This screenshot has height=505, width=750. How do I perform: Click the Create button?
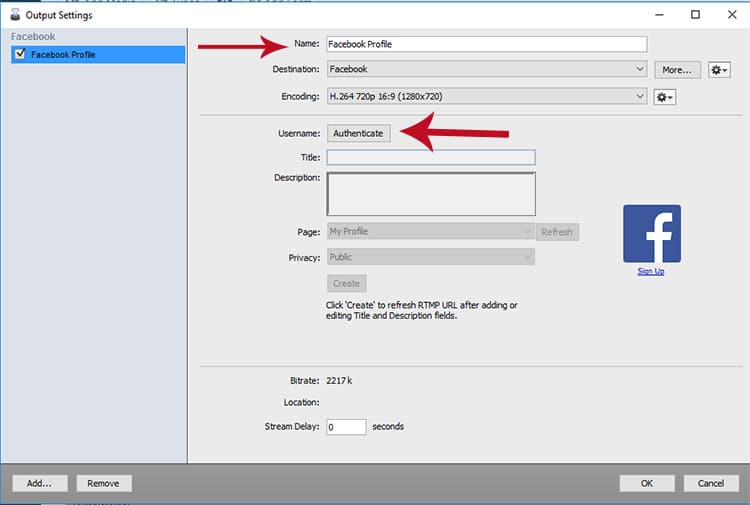347,283
